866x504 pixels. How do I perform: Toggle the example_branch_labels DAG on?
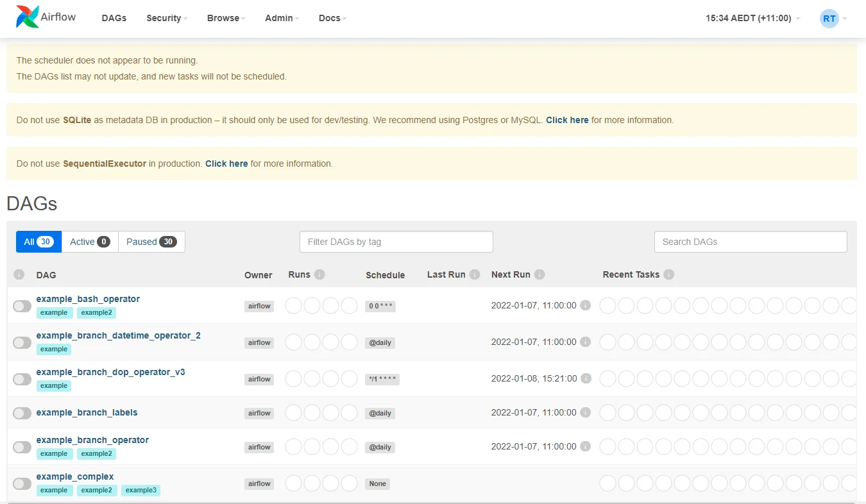coord(22,413)
